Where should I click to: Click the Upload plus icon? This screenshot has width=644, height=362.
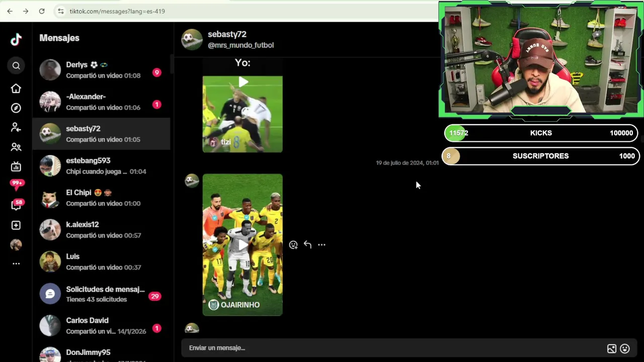tap(16, 225)
